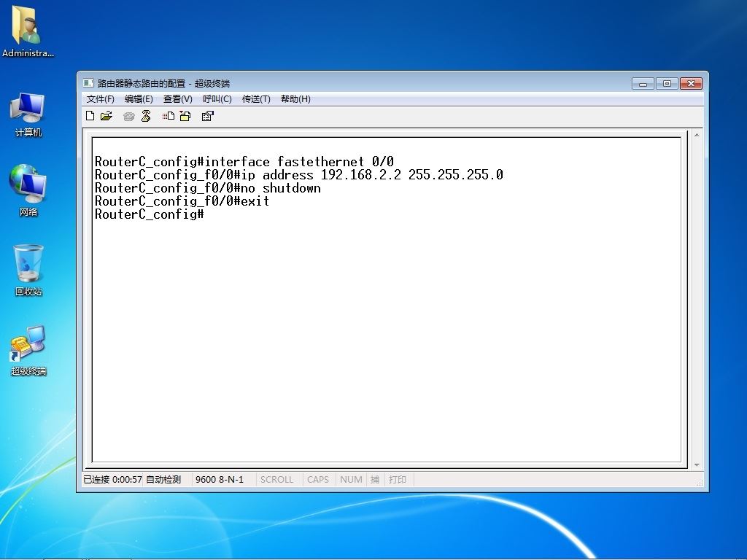Select the 网络 desktop icon
The height and width of the screenshot is (560, 747).
pyautogui.click(x=28, y=190)
